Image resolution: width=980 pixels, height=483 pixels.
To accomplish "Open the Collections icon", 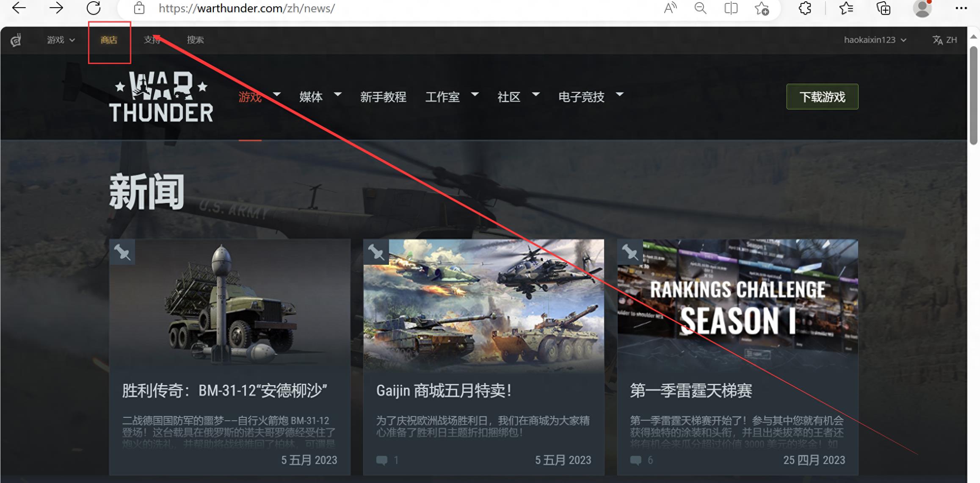I will 883,8.
